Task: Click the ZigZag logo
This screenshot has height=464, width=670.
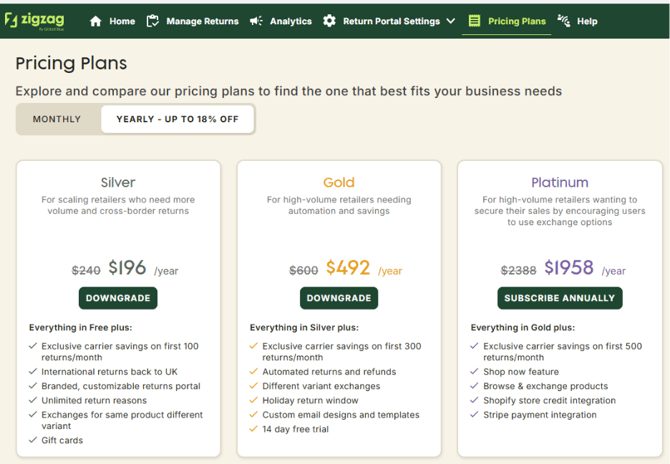Action: click(35, 21)
